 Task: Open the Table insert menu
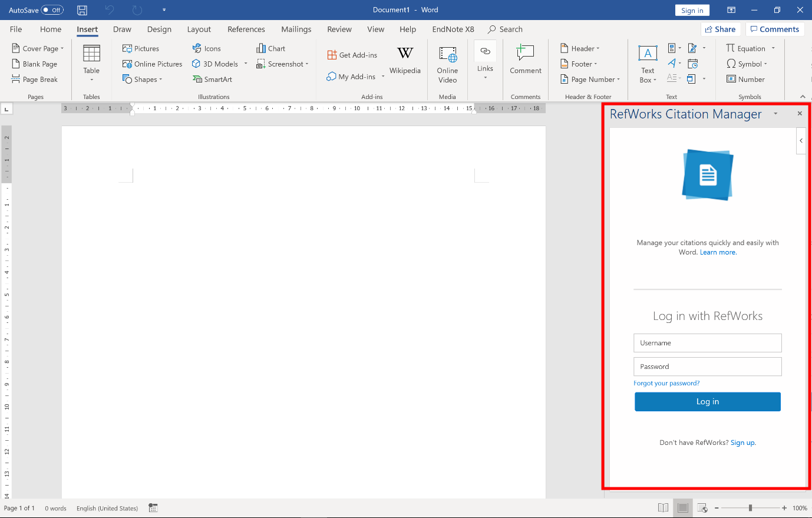coord(91,64)
